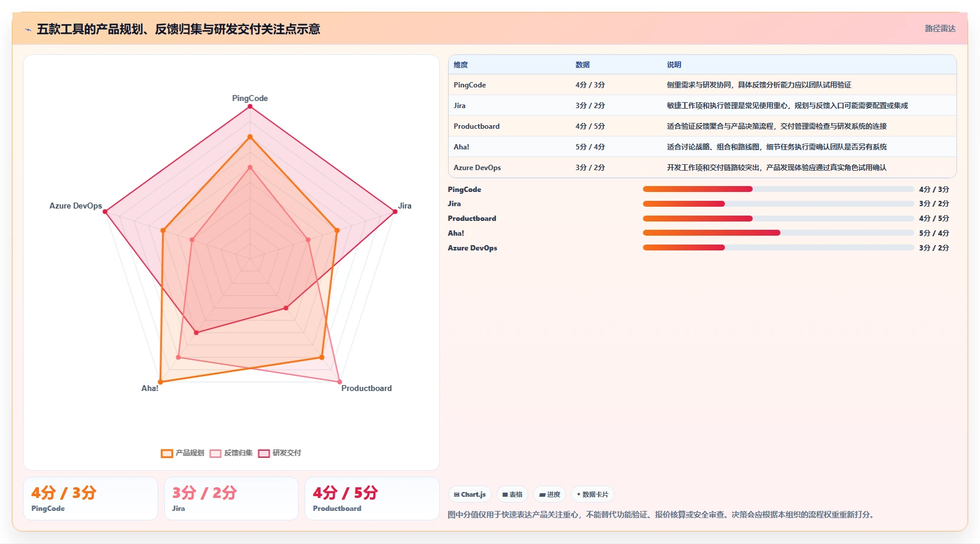Click the Chart.js chip
The height and width of the screenshot is (544, 980).
click(470, 494)
